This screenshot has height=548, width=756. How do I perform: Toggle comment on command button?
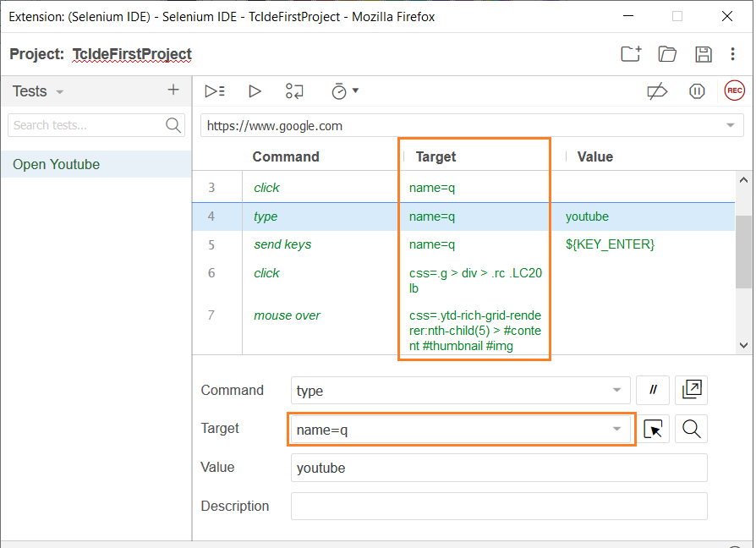click(653, 390)
